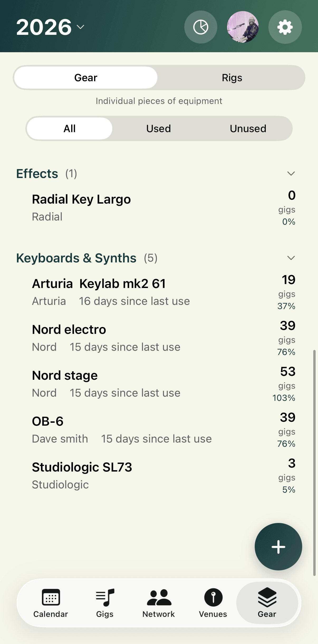318x644 pixels.
Task: Collapse the Effects section chevron
Action: point(291,174)
